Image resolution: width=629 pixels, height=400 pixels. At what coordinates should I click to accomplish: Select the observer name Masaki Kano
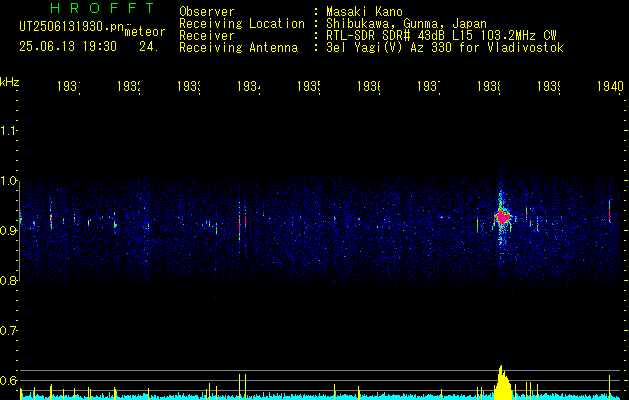(x=364, y=12)
